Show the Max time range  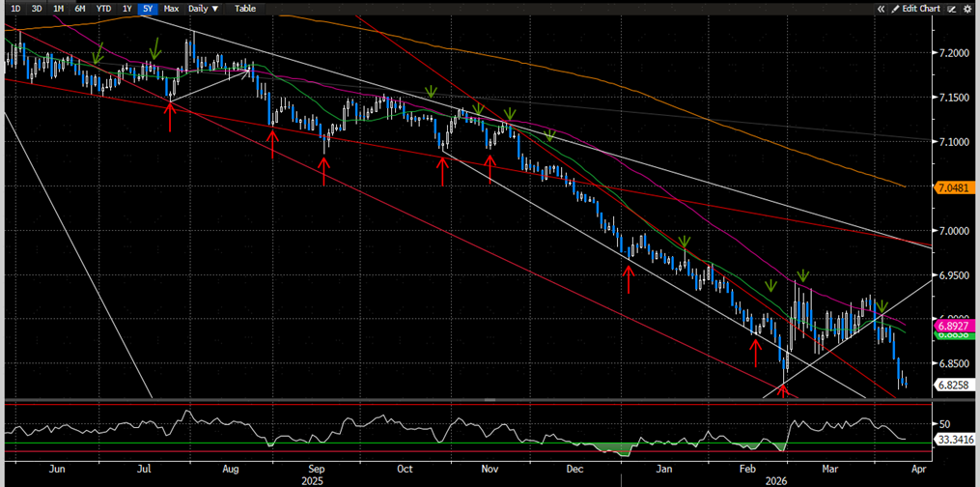coord(171,9)
